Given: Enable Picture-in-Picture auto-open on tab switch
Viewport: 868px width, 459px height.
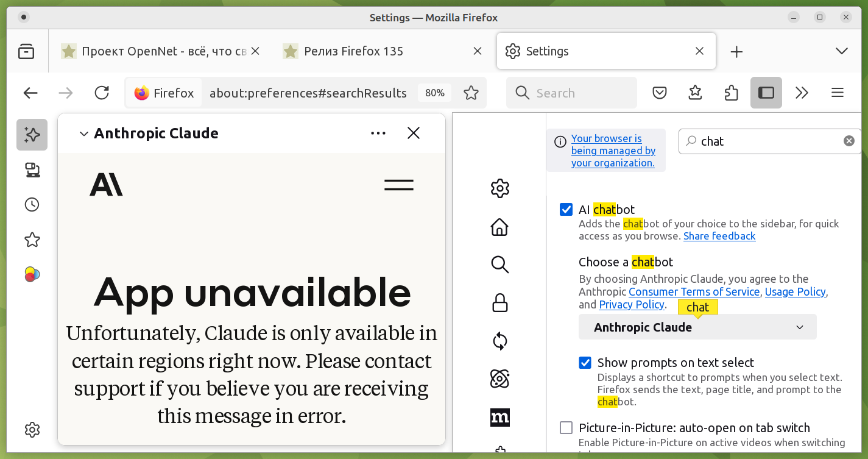Looking at the screenshot, I should [x=566, y=428].
